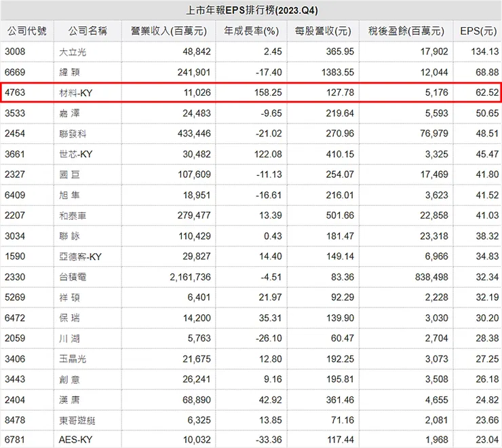502x448 pixels.
Task: Select per-share revenue 1383.55
Action: [x=338, y=72]
